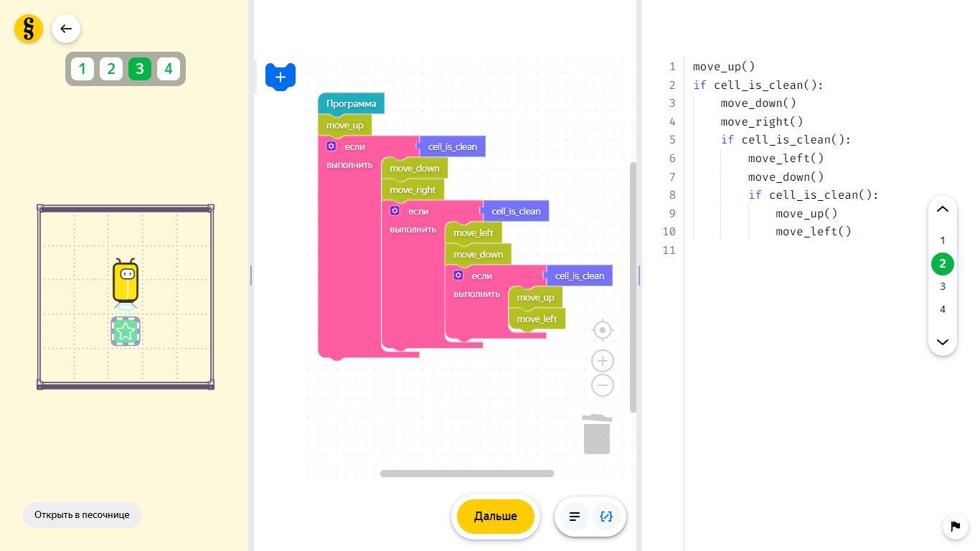Click the up chevron in step navigator
The width and height of the screenshot is (980, 551).
pyautogui.click(x=943, y=209)
